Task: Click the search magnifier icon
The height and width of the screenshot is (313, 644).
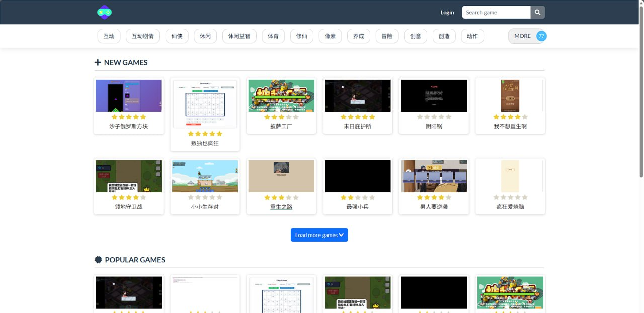Action: coord(537,12)
